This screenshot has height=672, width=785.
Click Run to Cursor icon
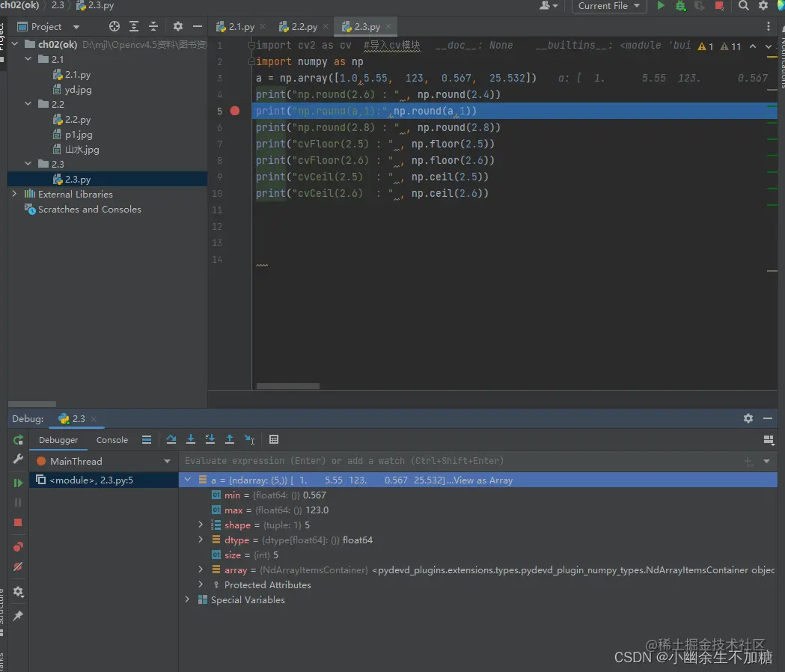(x=249, y=439)
